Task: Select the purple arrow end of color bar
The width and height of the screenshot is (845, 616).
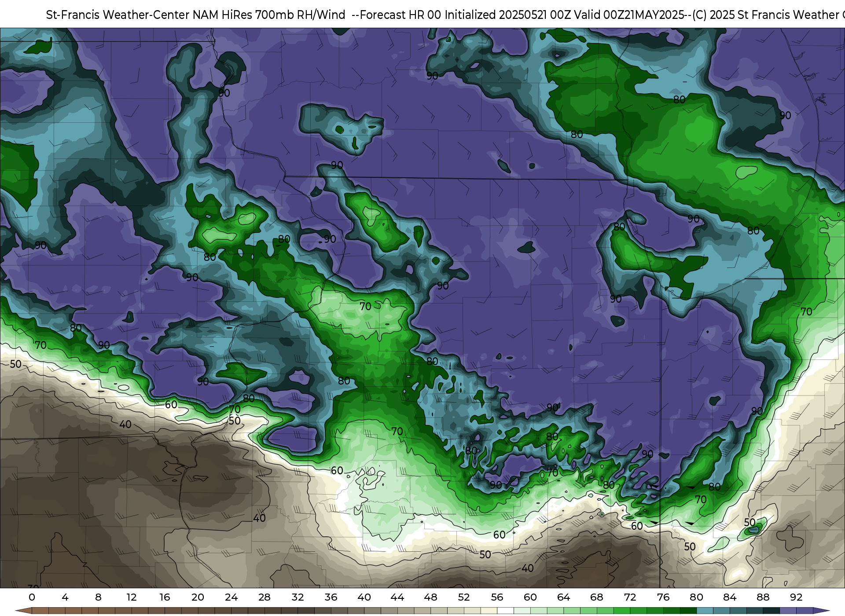Action: pos(820,611)
